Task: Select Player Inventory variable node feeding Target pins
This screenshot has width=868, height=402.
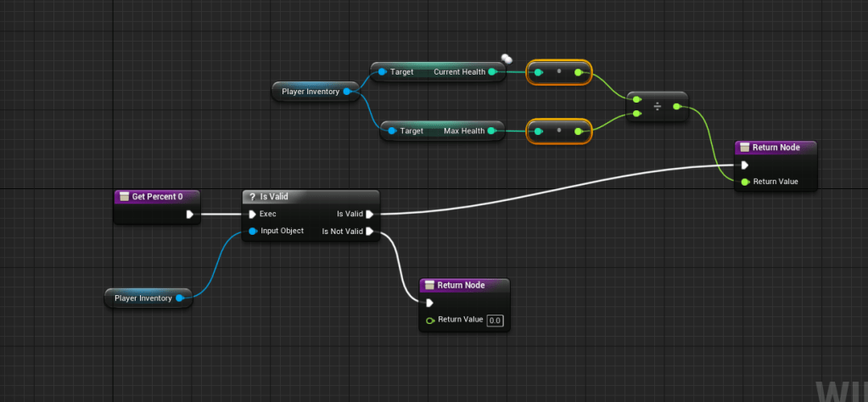Action: pos(315,92)
